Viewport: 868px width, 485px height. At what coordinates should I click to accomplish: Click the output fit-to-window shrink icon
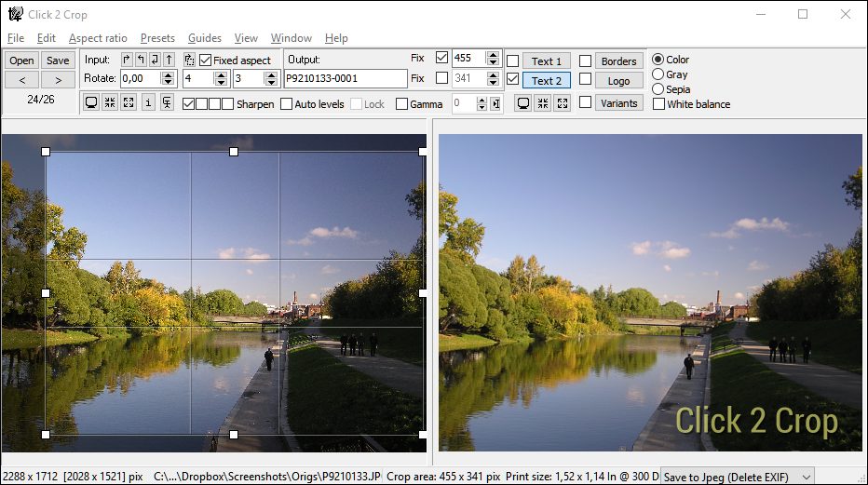coord(543,103)
